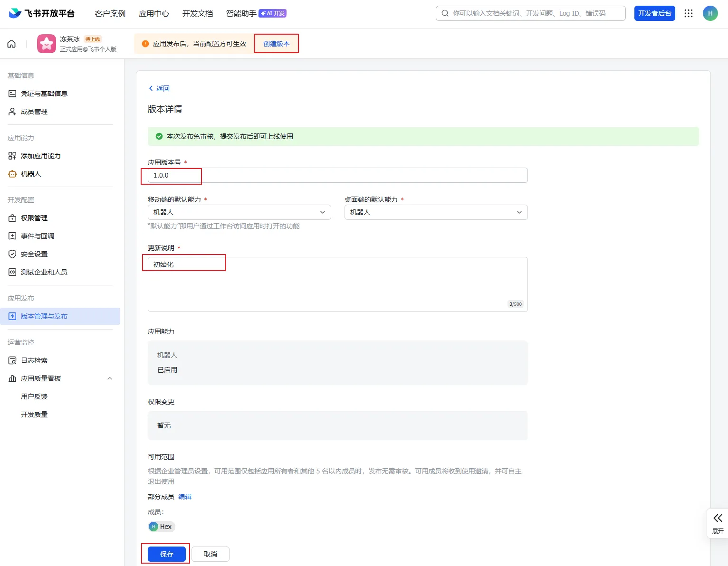Click the 保存 button

tap(166, 554)
